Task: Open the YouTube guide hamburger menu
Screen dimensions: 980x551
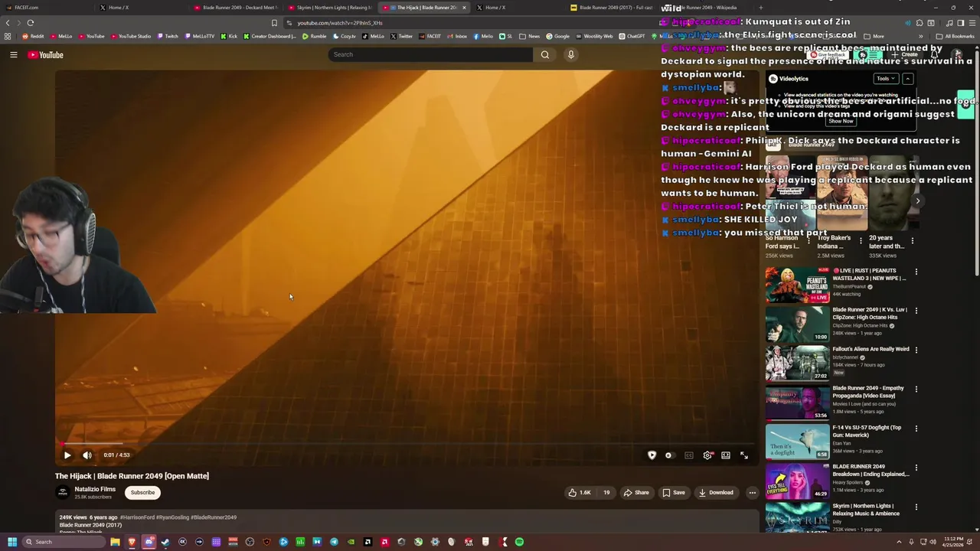Action: 13,54
